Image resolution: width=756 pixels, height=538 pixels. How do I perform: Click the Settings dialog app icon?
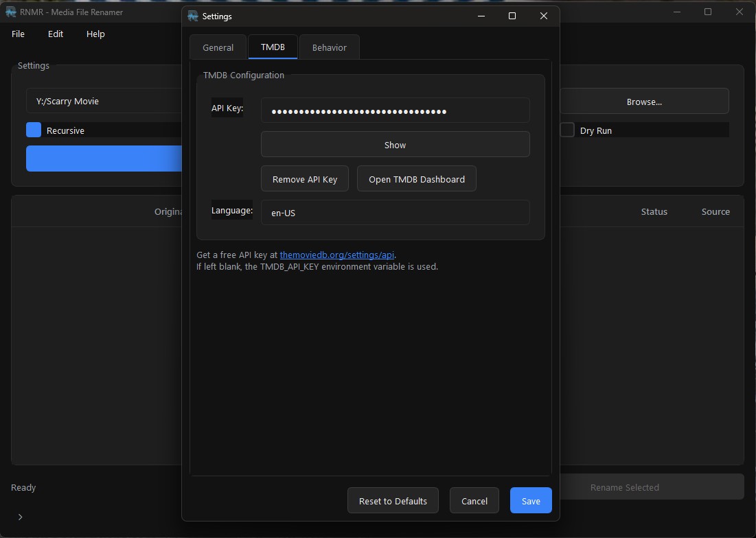pyautogui.click(x=193, y=16)
